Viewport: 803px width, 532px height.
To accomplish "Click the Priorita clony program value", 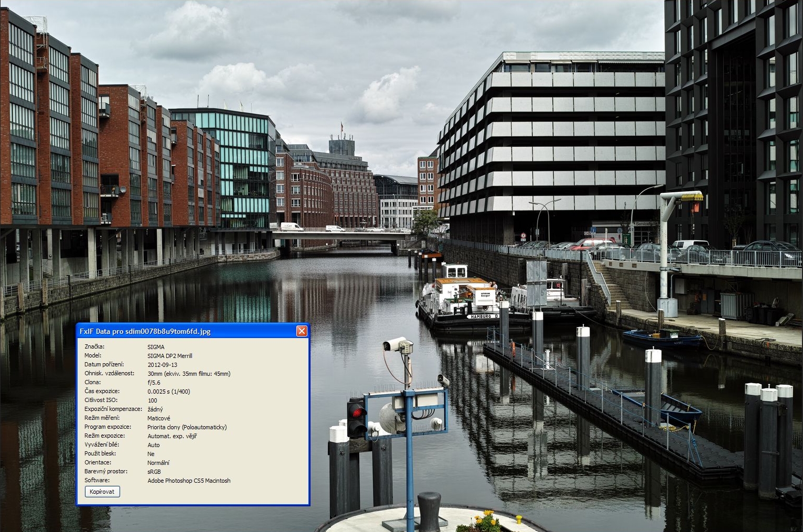I will [187, 427].
